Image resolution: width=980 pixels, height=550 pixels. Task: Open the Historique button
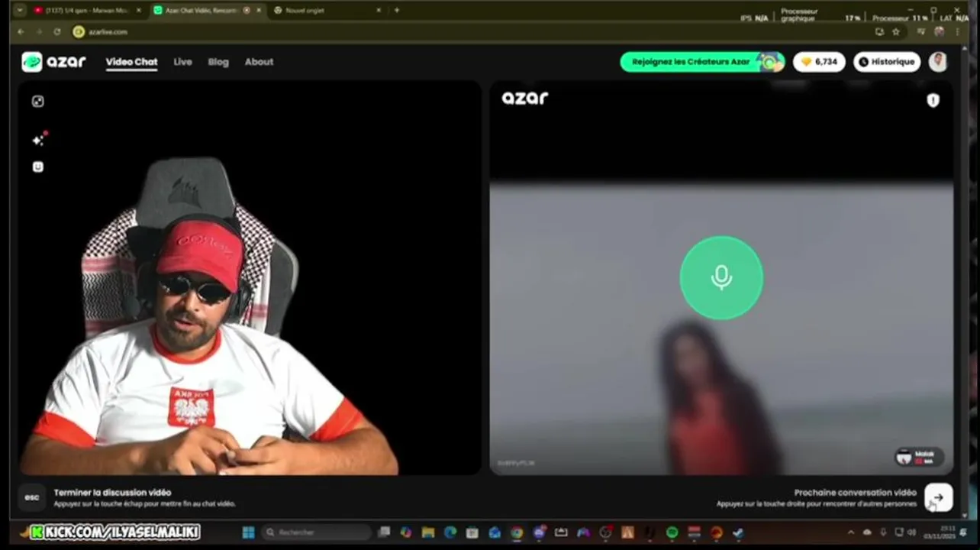pyautogui.click(x=887, y=62)
